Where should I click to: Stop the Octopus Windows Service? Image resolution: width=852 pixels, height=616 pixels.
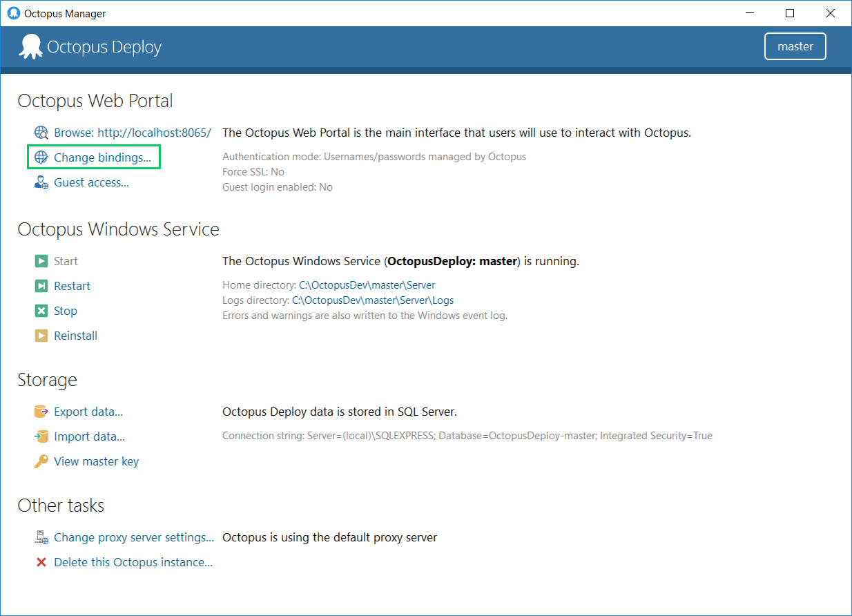coord(66,311)
